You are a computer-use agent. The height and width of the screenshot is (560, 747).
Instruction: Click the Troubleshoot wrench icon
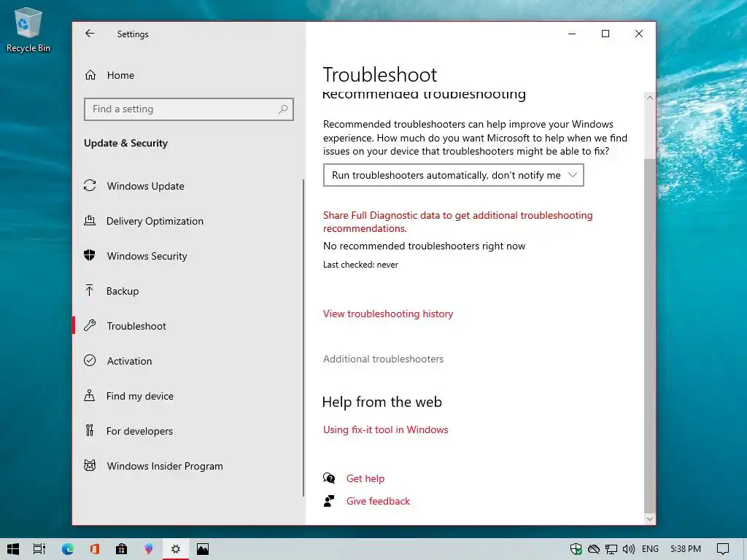click(x=90, y=325)
